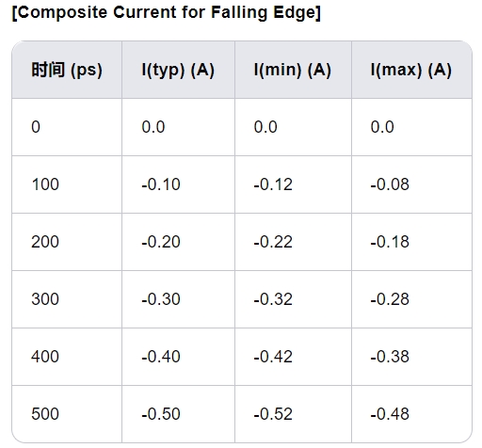Screen dimensions: 482x448
Task: Select the 时间 (ps) column header
Action: click(67, 70)
